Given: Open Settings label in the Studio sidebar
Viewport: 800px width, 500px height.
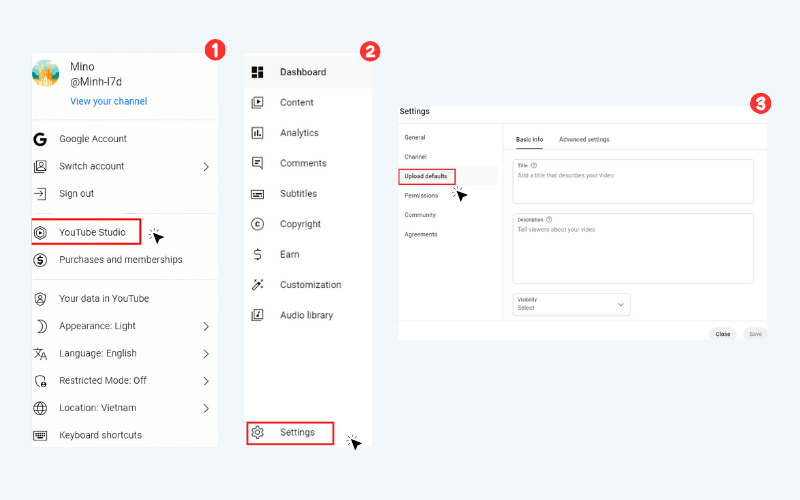Looking at the screenshot, I should [x=297, y=433].
